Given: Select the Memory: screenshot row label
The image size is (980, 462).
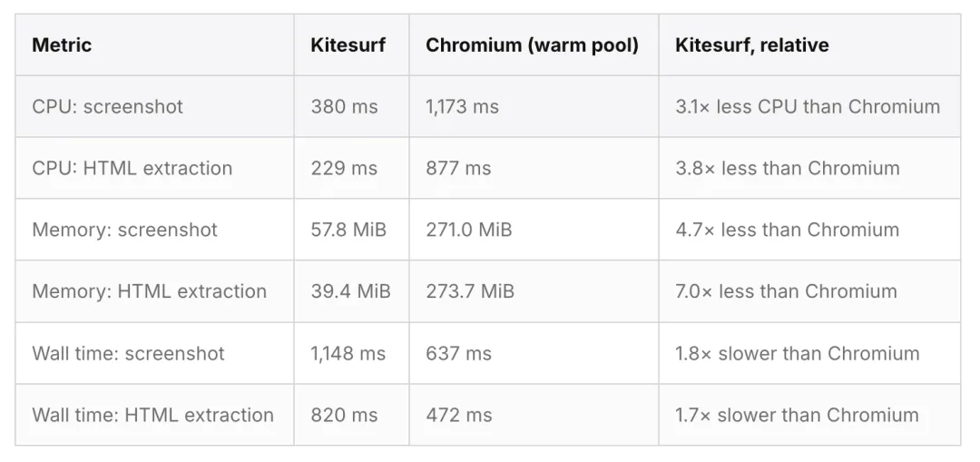Looking at the screenshot, I should 124,230.
